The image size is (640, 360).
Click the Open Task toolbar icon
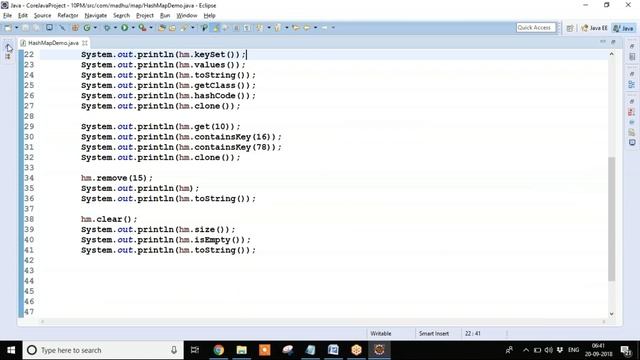pos(172,28)
